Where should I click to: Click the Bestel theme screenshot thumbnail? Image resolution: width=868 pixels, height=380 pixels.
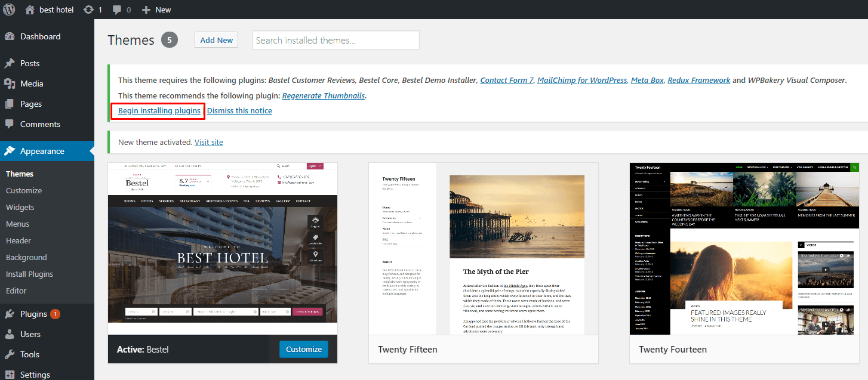tap(223, 249)
